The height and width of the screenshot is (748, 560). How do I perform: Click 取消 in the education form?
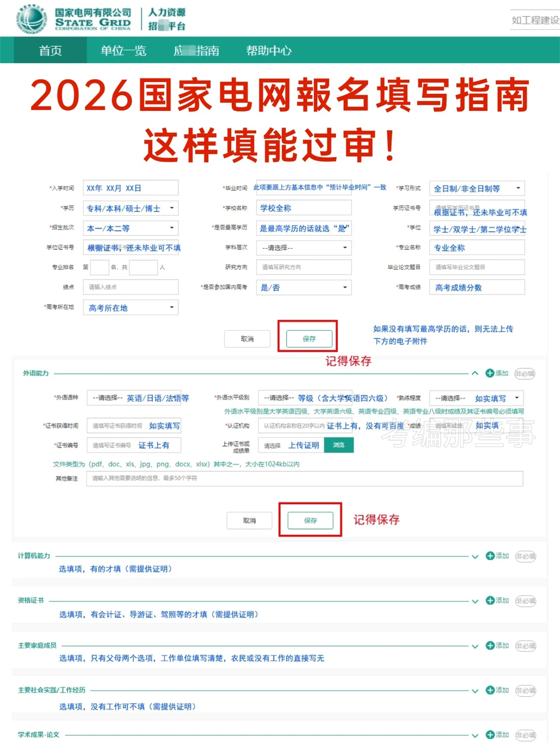point(247,339)
